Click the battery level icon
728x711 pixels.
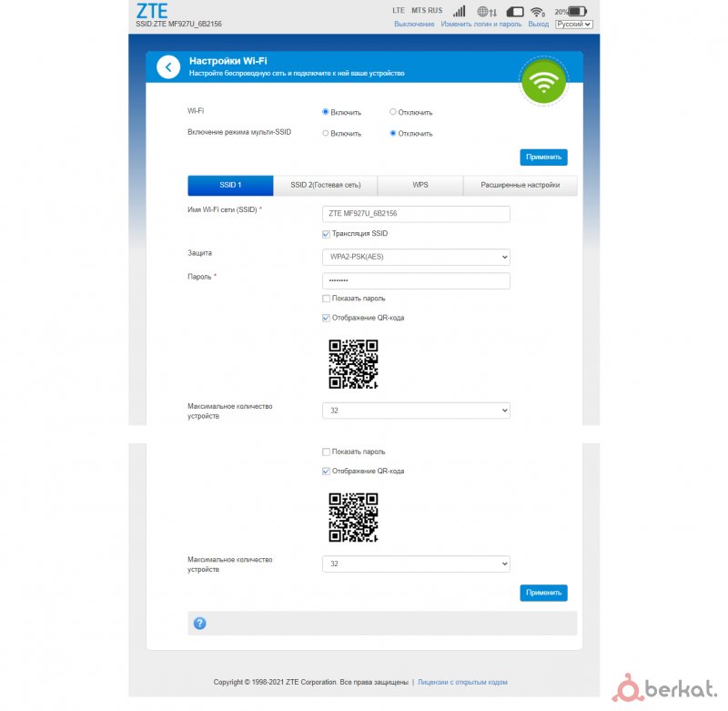pyautogui.click(x=577, y=11)
